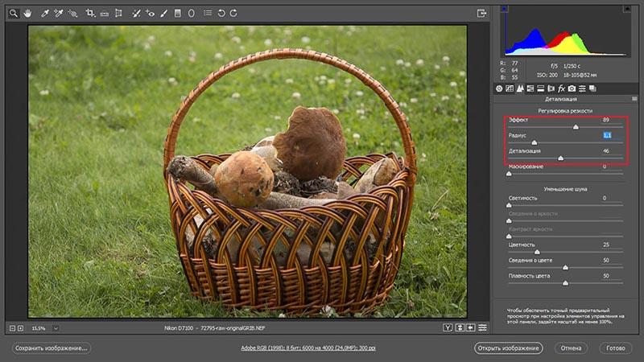Select the Color Sampler tool
Image resolution: width=644 pixels, height=362 pixels.
[58, 13]
